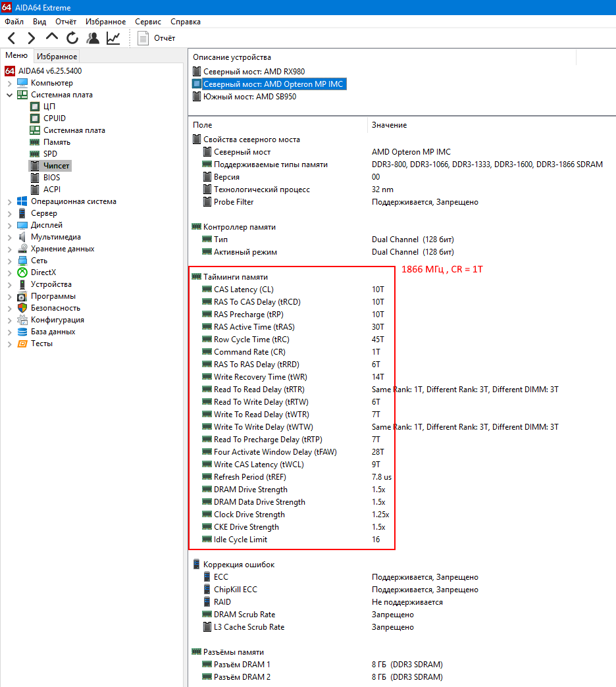This screenshot has width=616, height=687.
Task: Open the Справка menu
Action: pos(186,22)
